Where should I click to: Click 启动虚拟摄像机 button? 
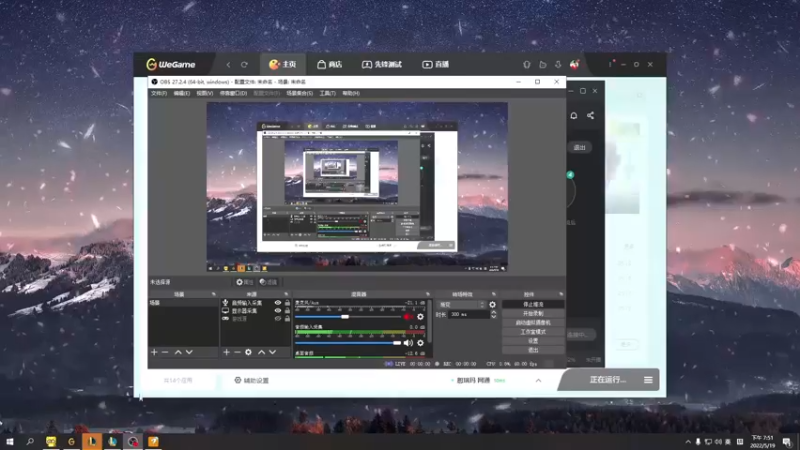533,322
